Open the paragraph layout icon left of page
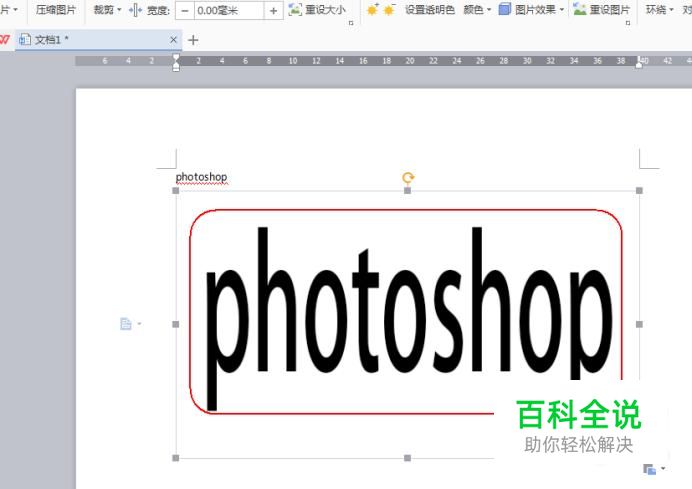Viewport: 692px width, 489px height. (130, 324)
